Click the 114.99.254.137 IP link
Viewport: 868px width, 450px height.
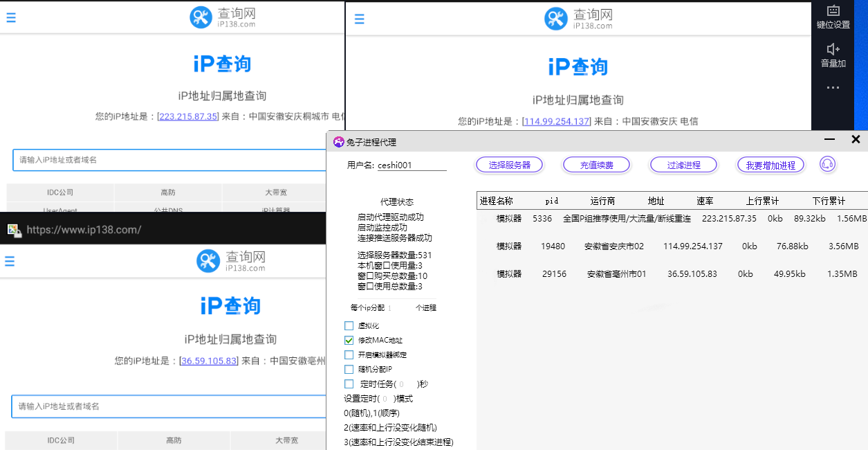coord(557,121)
